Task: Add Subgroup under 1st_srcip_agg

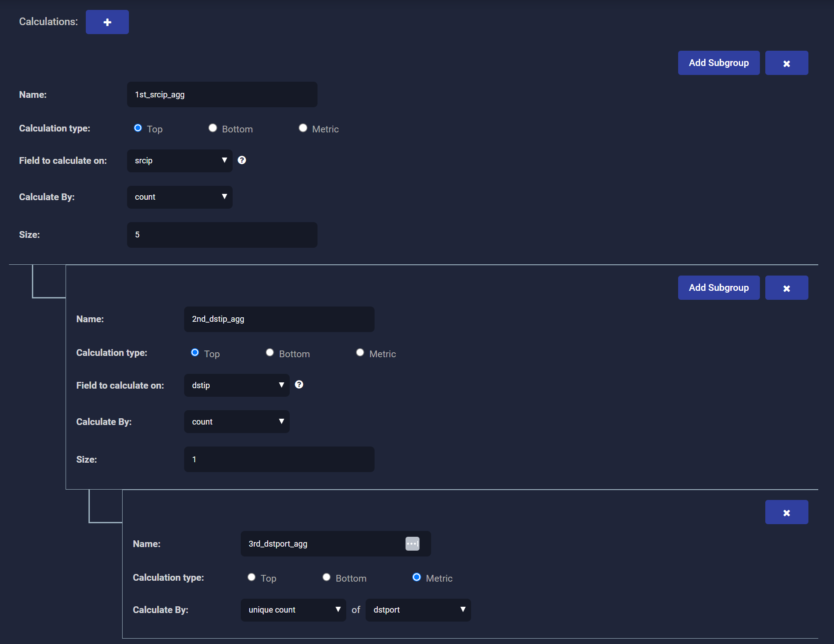Action: [719, 63]
